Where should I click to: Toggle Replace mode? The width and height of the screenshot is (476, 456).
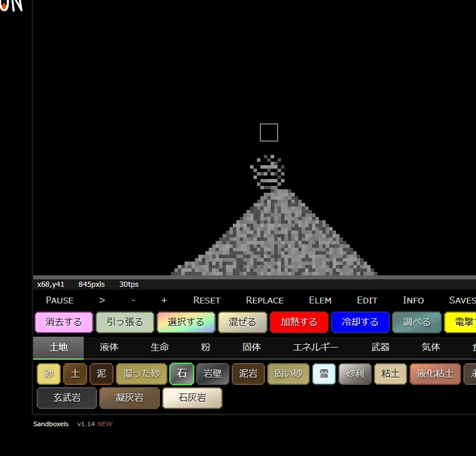pyautogui.click(x=264, y=300)
